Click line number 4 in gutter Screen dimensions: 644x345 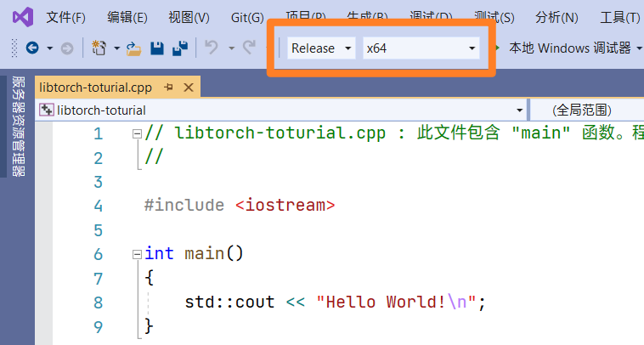(x=99, y=206)
